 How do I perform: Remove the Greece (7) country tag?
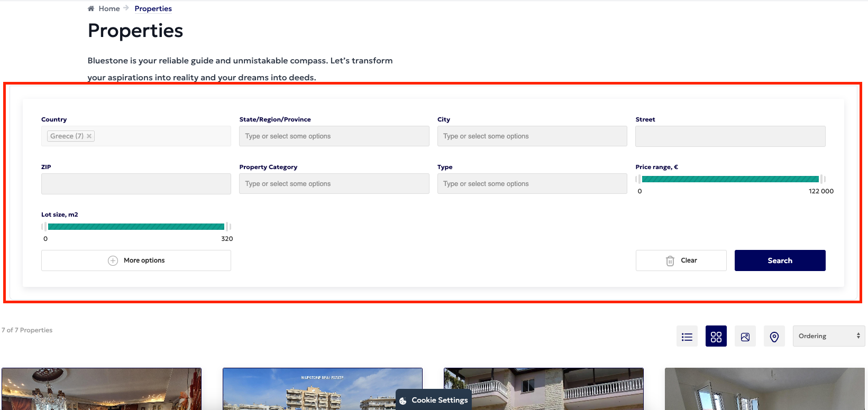tap(89, 136)
